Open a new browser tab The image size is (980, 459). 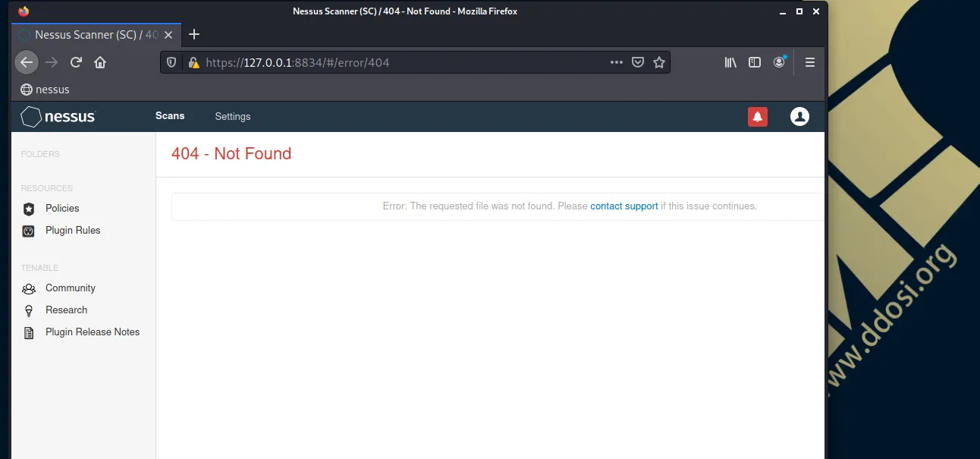(x=194, y=34)
